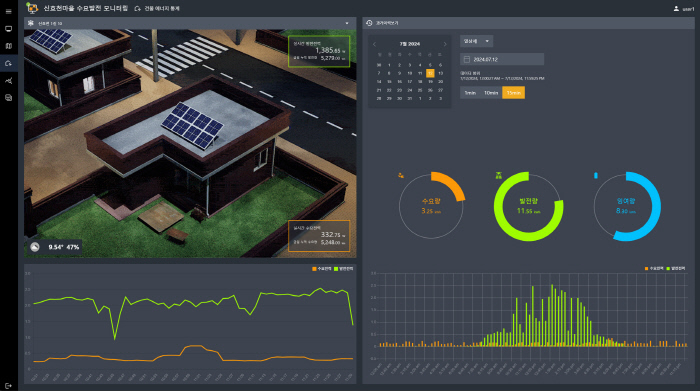
Task: Click the 7월 2024 month title
Action: click(x=409, y=44)
